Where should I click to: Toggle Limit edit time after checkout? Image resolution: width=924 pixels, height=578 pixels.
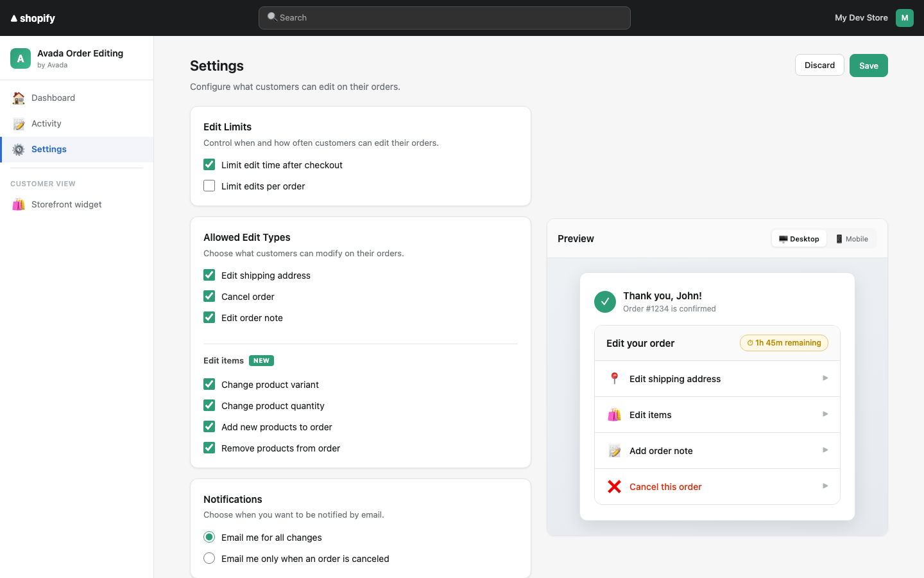pyautogui.click(x=209, y=164)
